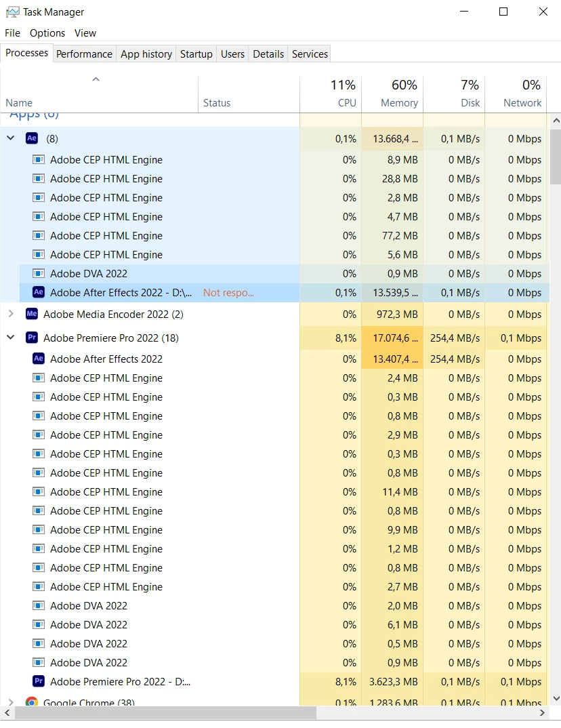
Task: Expand the Adobe Media Encoder 2022 group
Action: click(11, 315)
